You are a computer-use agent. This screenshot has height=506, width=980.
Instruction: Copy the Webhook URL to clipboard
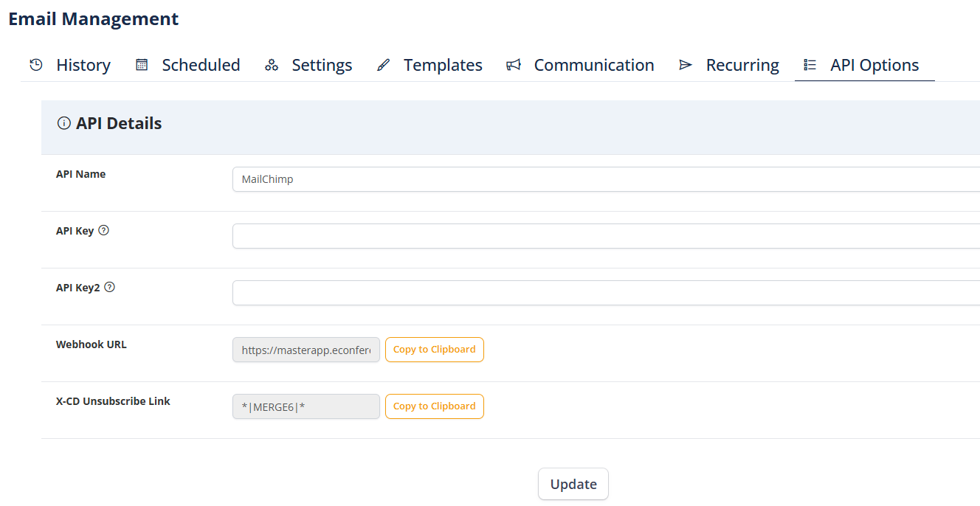pos(434,350)
